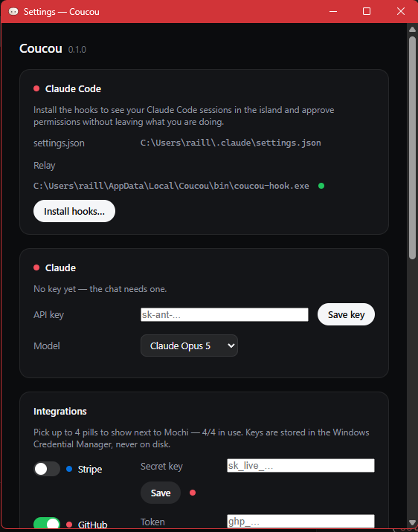Click the Relay label
Screen dimensions: 418x532
point(44,165)
